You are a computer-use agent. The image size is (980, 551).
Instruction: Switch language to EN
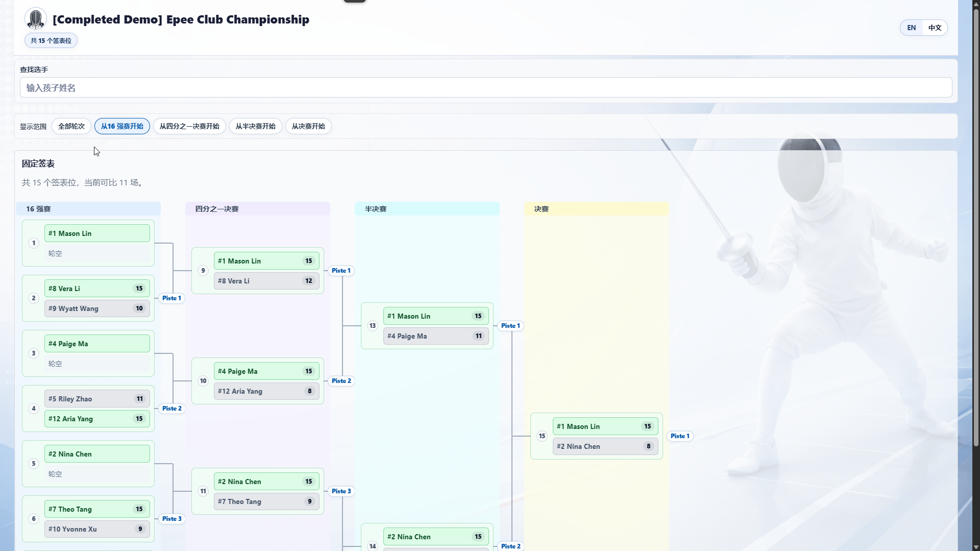(x=912, y=28)
